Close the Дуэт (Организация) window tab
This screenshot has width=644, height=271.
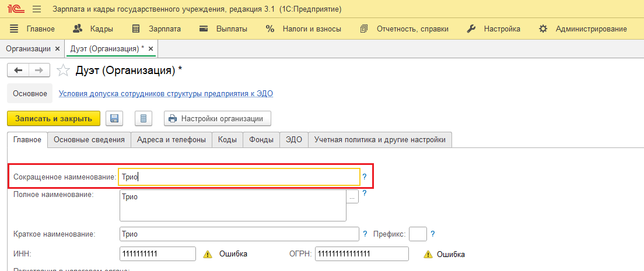click(150, 48)
